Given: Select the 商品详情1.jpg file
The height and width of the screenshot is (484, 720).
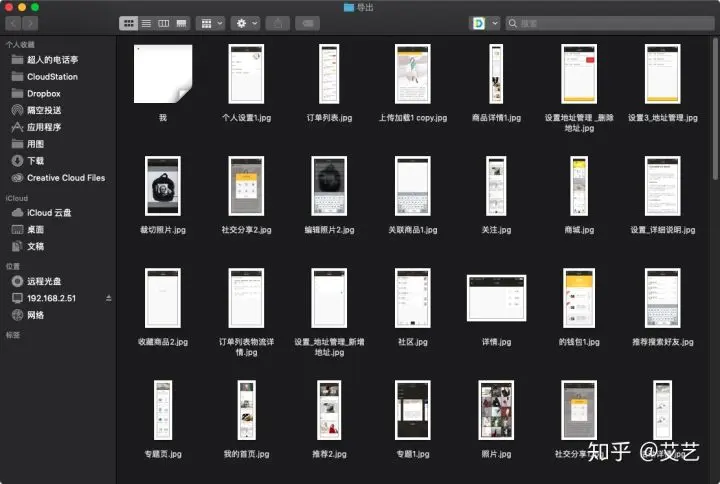Looking at the screenshot, I should tap(496, 74).
